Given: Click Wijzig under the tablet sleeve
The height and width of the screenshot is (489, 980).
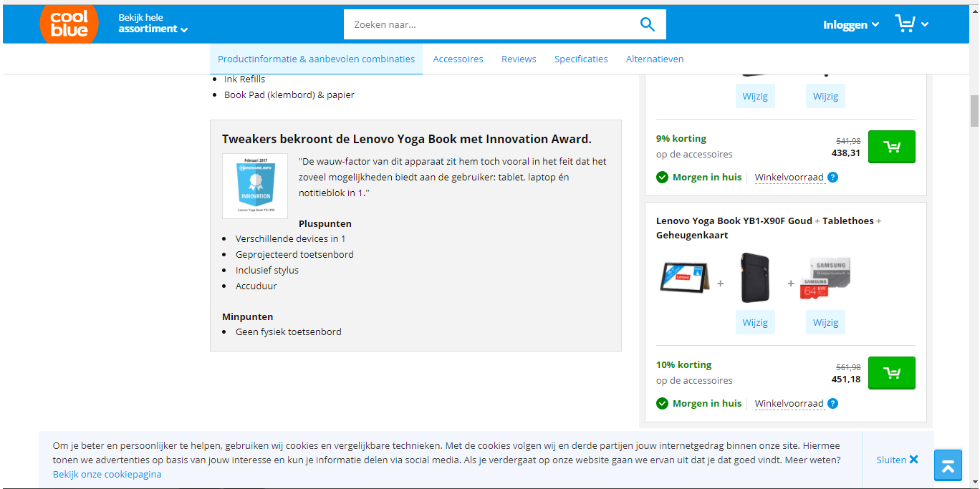Looking at the screenshot, I should (755, 322).
